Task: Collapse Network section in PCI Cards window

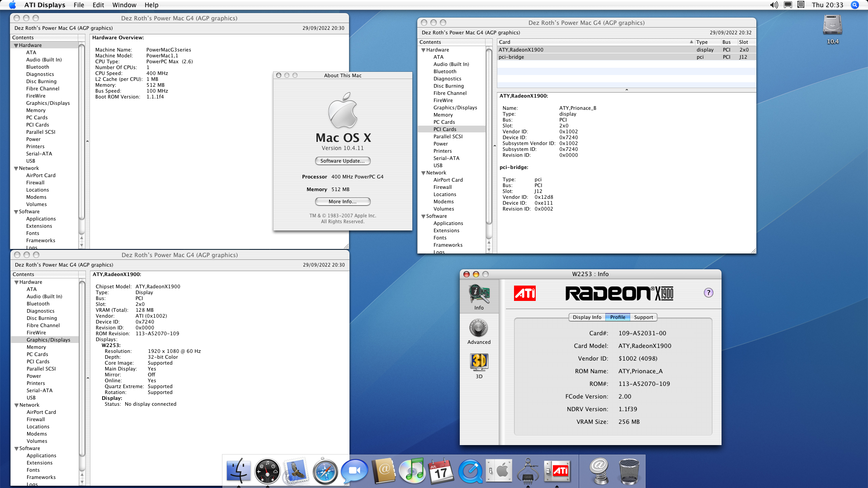Action: (x=424, y=173)
